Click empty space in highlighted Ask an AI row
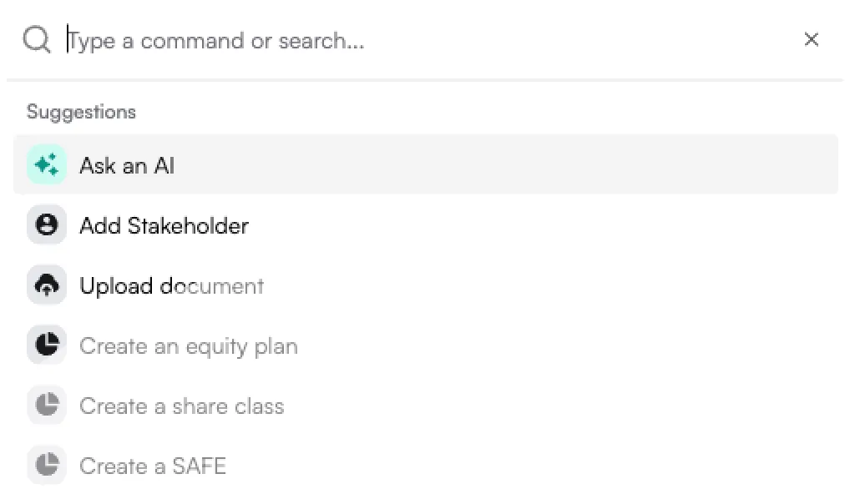The height and width of the screenshot is (504, 850). point(501,165)
